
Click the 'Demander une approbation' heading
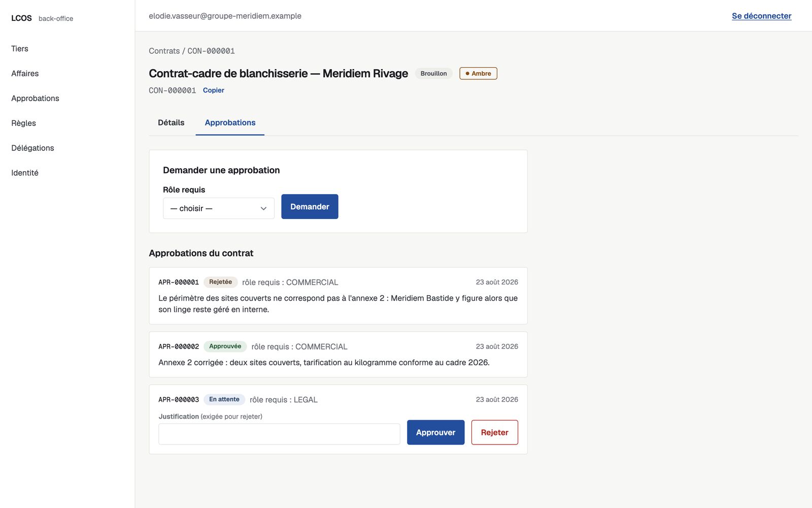[x=221, y=170]
